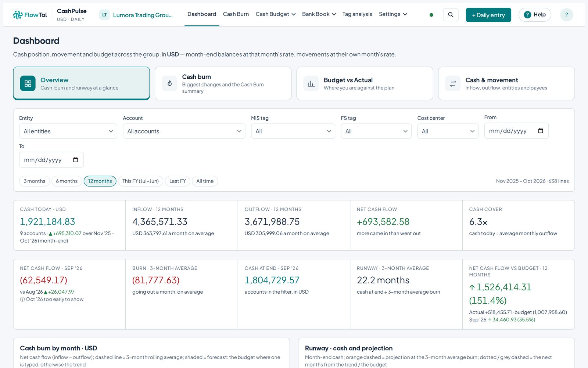Click net cash flow value +693,582.58
Image resolution: width=588 pixels, height=368 pixels.
tap(383, 222)
